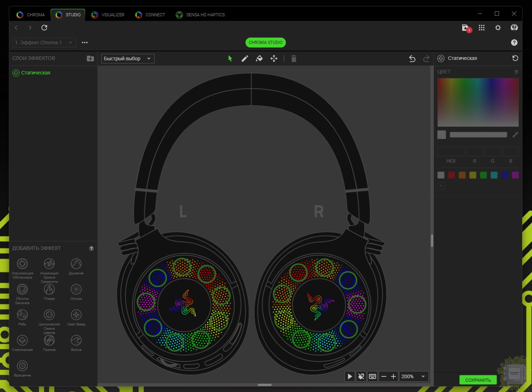Toggle the keyboard view button
532x392 pixels.
coord(372,376)
